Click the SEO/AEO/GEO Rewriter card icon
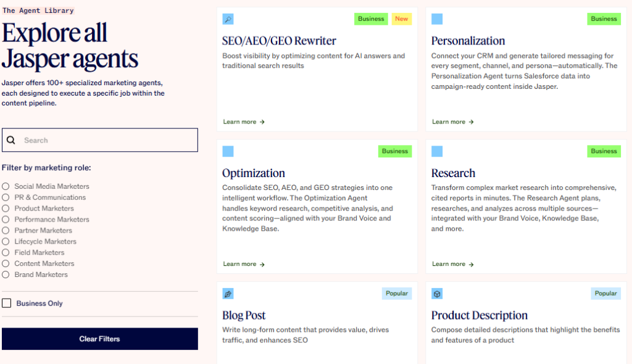This screenshot has height=364, width=632. point(228,19)
